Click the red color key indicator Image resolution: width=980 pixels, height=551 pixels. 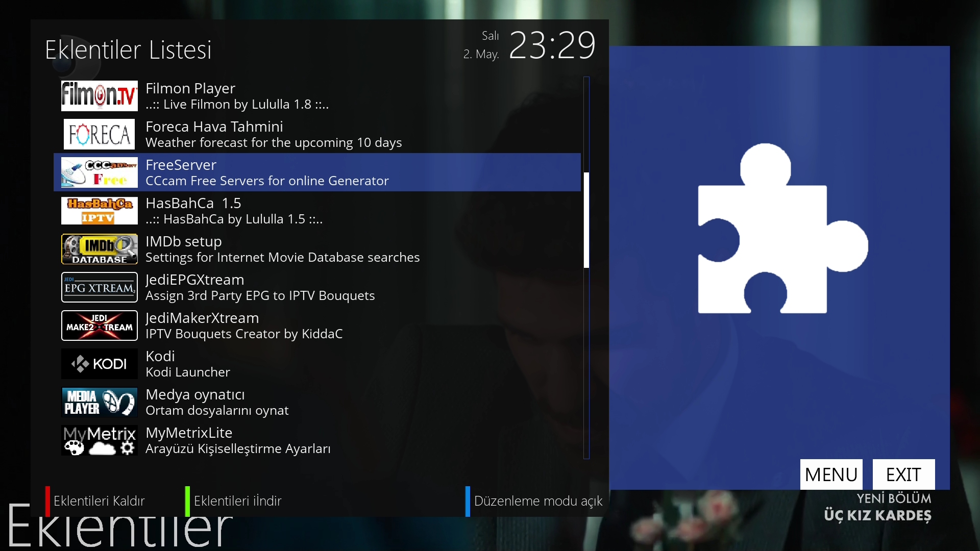pyautogui.click(x=47, y=501)
